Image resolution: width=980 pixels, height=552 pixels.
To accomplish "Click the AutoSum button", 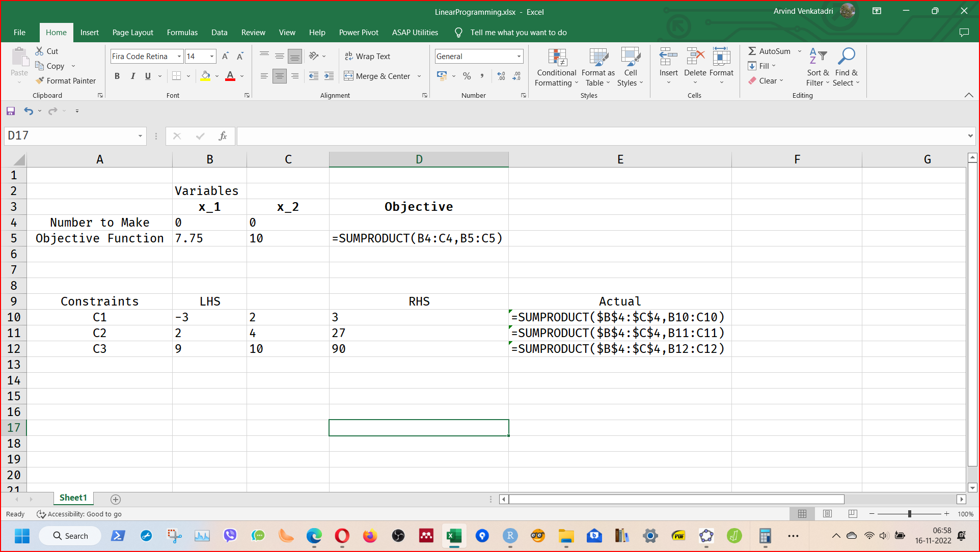I will click(769, 51).
